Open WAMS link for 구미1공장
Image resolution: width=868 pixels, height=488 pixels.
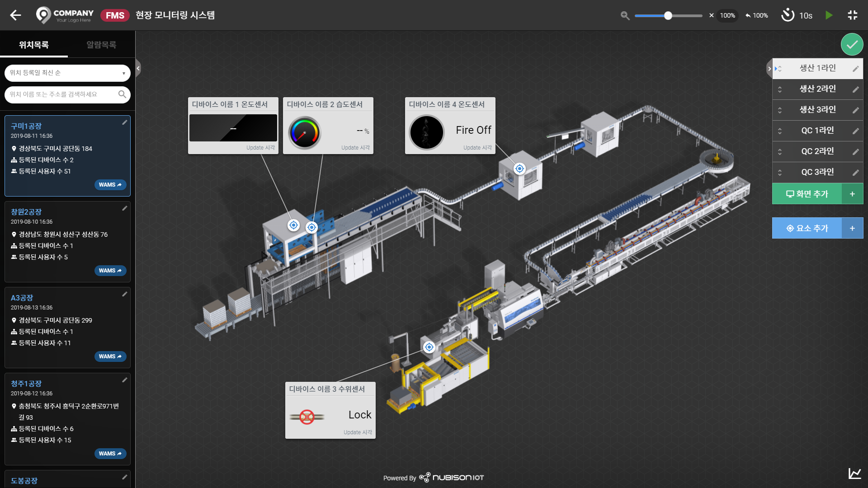pos(110,185)
